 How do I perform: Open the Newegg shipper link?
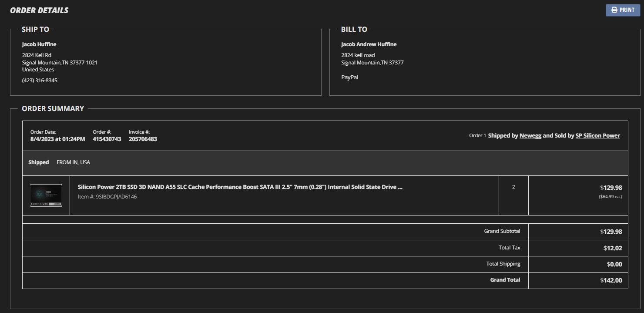point(530,135)
